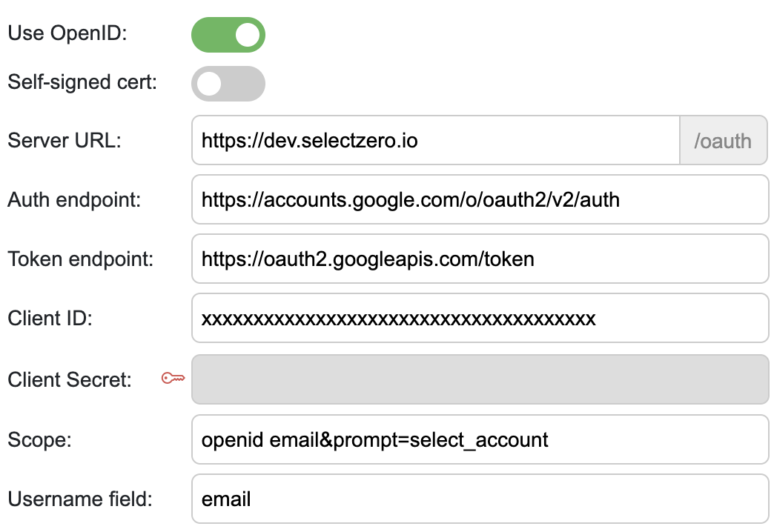Click the /oauth suffix box
Viewport: 774px width, 532px height.
[723, 140]
